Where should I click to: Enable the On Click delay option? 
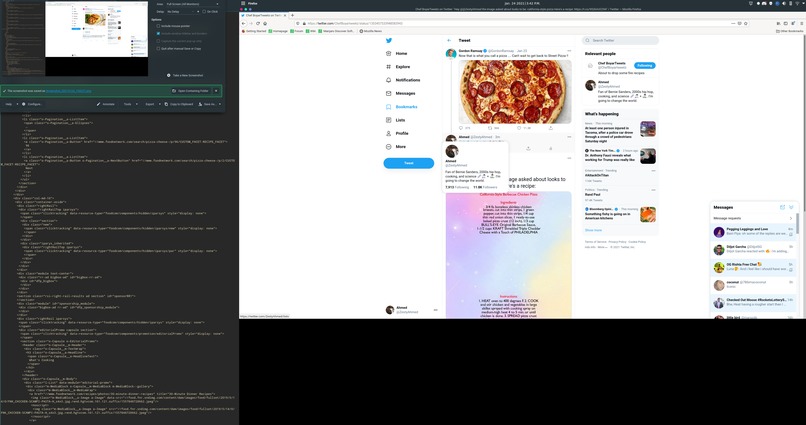point(204,11)
